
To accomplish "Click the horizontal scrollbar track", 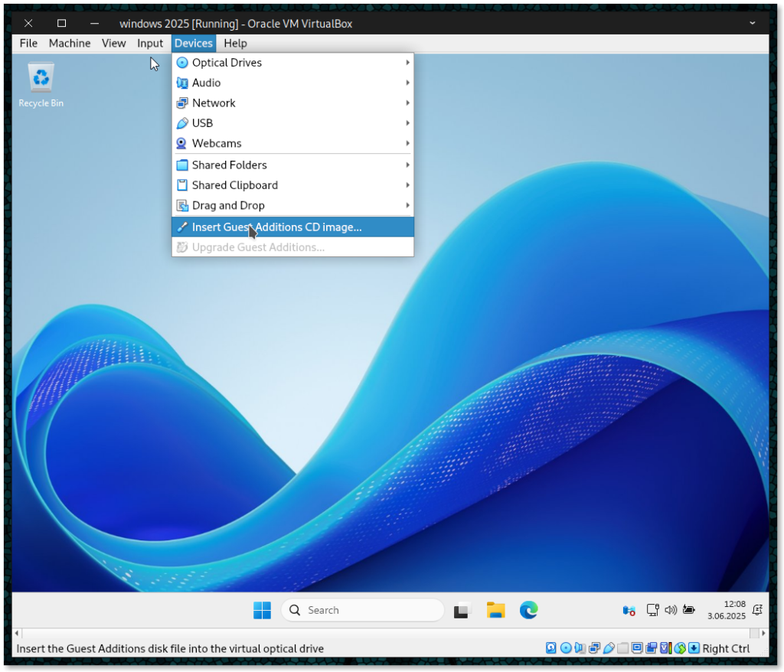I will [390, 633].
